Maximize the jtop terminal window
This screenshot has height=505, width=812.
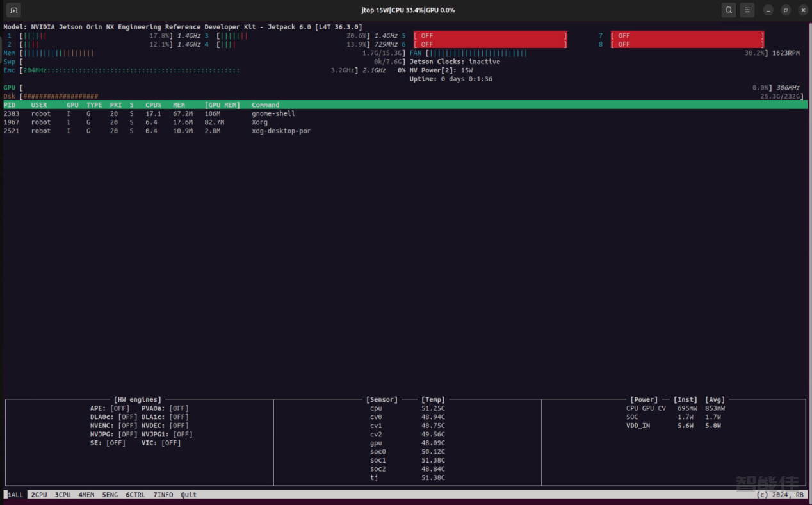tap(786, 10)
